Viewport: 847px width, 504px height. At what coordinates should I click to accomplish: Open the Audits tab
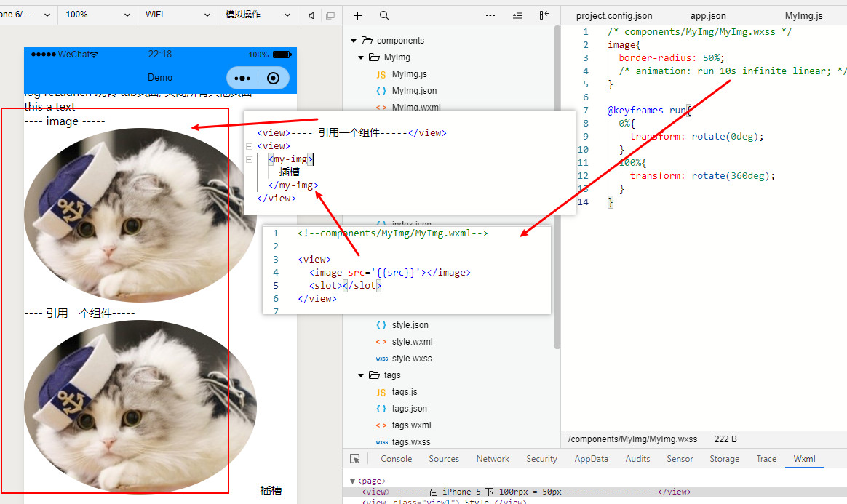(x=637, y=459)
